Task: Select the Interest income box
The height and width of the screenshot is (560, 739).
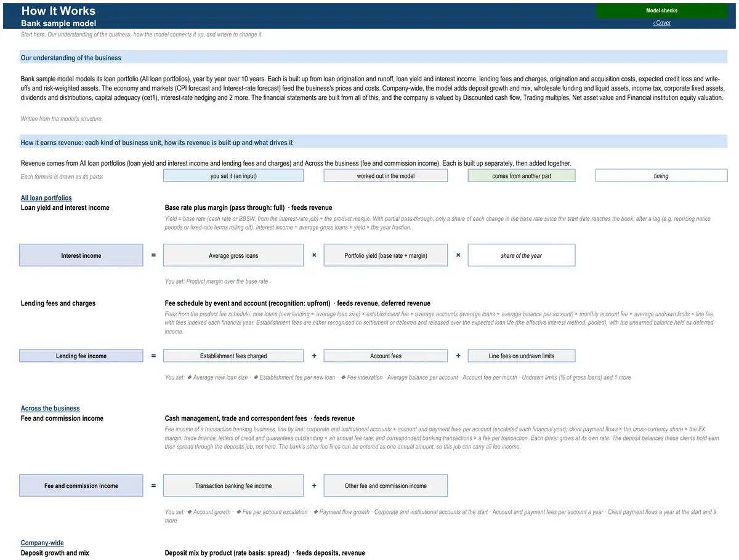Action: click(x=81, y=255)
